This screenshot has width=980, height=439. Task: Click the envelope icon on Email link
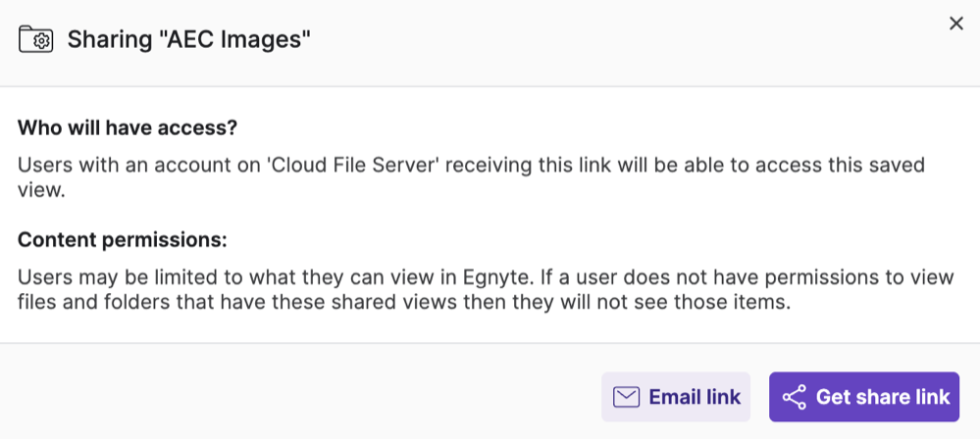point(626,397)
